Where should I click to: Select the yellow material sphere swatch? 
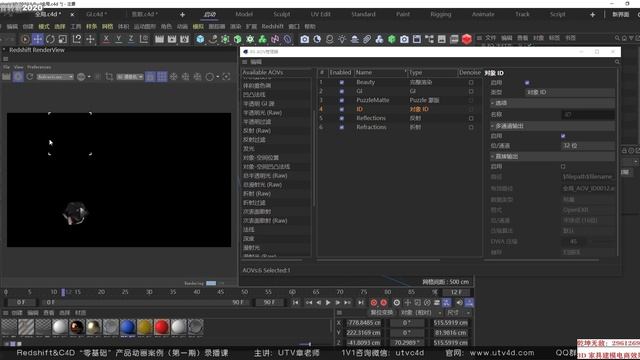(x=144, y=327)
